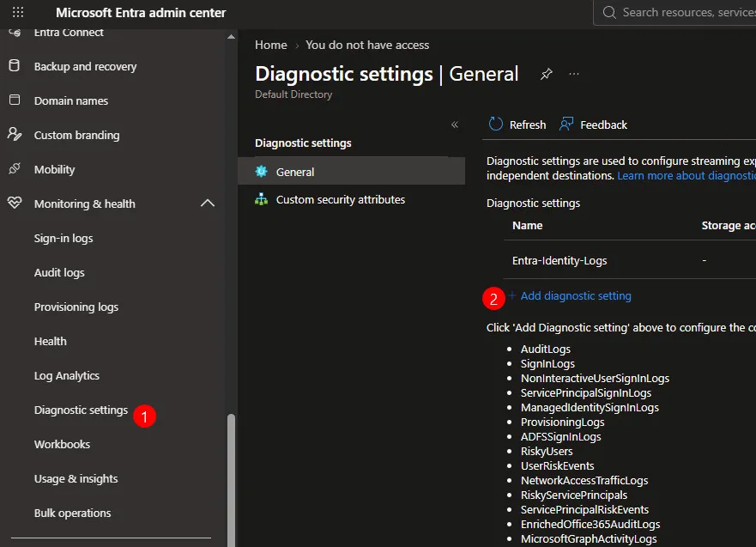Click Default Directory subtitle
Viewport: 756px width, 547px height.
pos(293,94)
